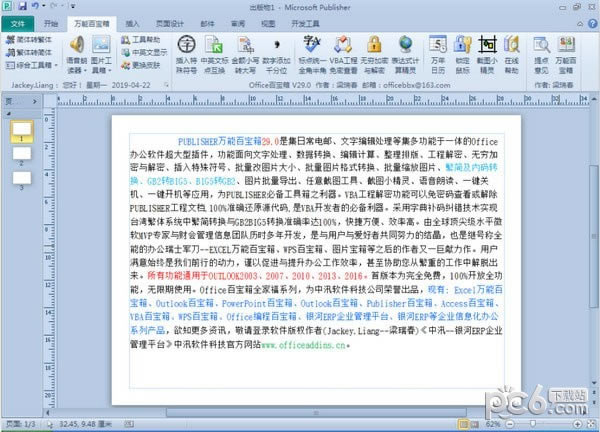The width and height of the screenshot is (600, 432).
Task: Select the page 2 thumbnail
Action: (x=22, y=153)
